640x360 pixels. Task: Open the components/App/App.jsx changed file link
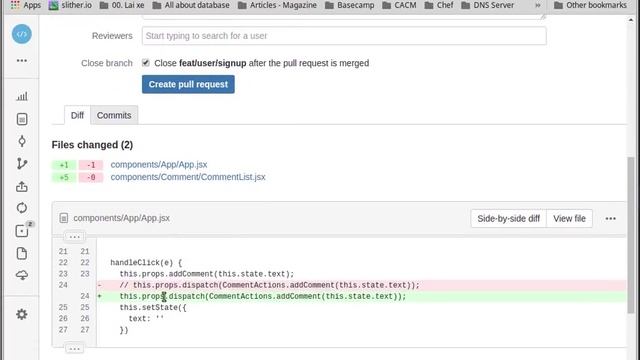(x=159, y=164)
